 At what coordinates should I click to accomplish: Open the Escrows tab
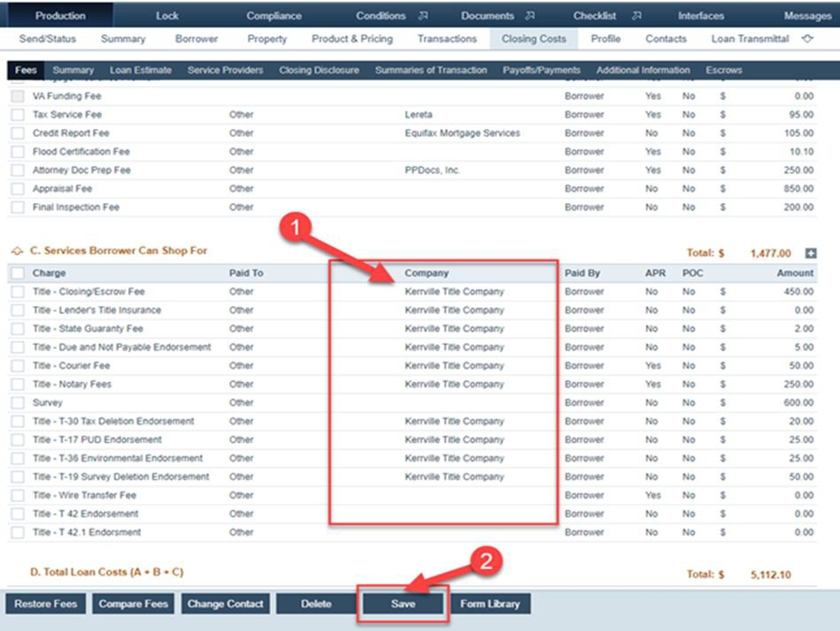(724, 70)
